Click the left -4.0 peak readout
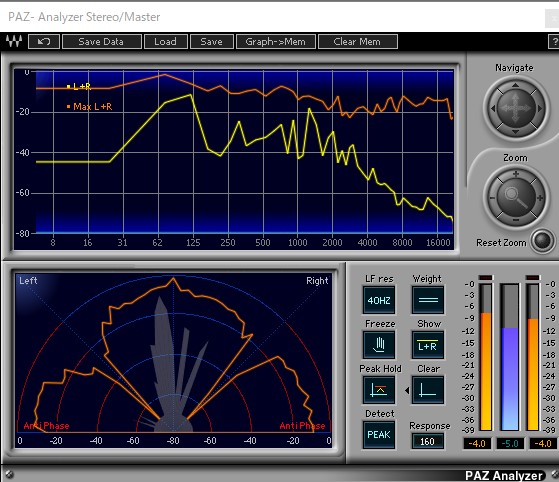This screenshot has width=559, height=482. click(x=477, y=443)
